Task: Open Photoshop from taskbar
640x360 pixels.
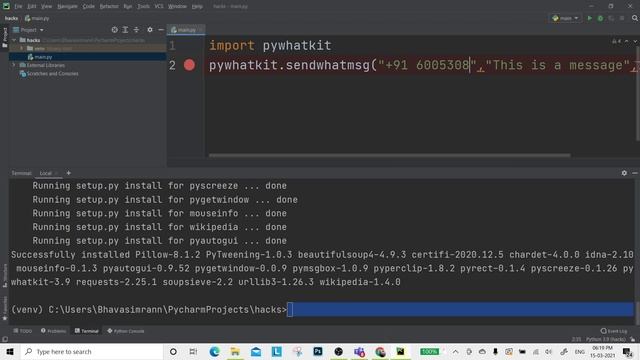Action: coord(318,351)
